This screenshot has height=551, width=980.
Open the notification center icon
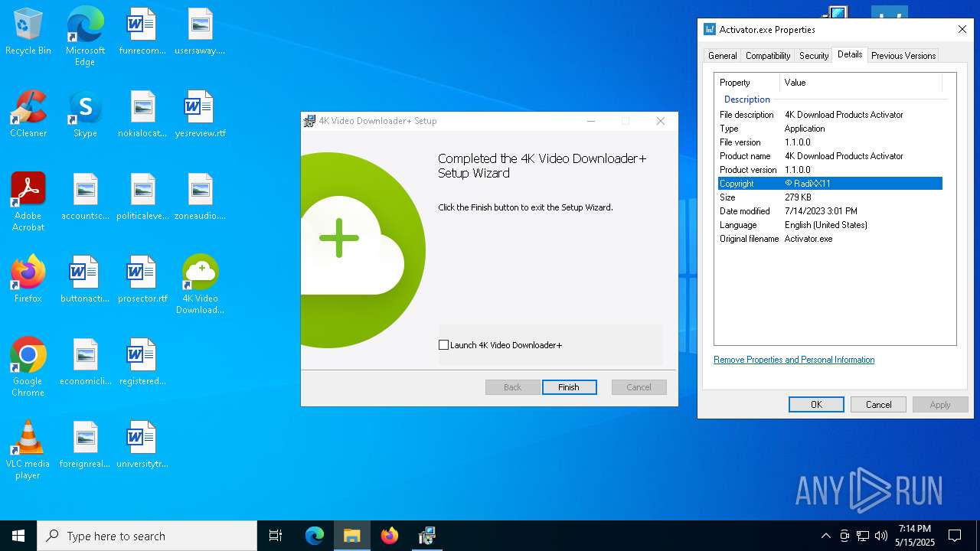[x=955, y=536]
